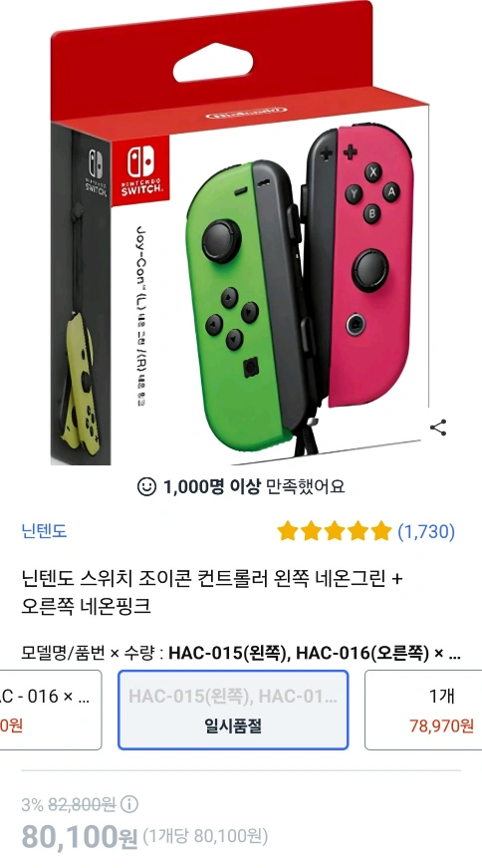Screen dimensions: 482x868
Task: Click the fifth yellow rating star
Action: pos(380,531)
